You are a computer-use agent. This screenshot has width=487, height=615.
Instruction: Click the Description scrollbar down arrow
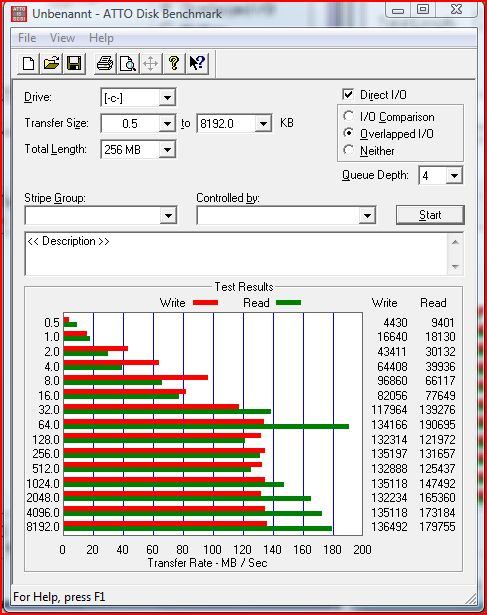[455, 266]
